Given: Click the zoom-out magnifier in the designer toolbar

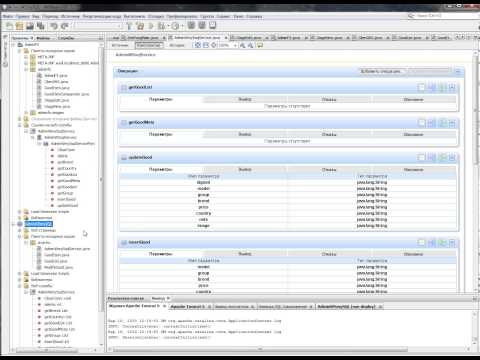Looking at the screenshot, I should coord(250,45).
